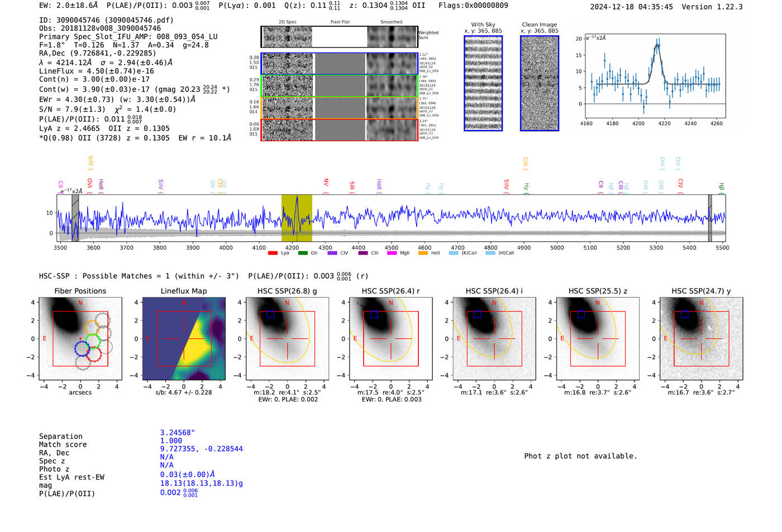782x532 pixels.
Task: Click the magenta MgII legend swatch
Action: tap(392, 253)
